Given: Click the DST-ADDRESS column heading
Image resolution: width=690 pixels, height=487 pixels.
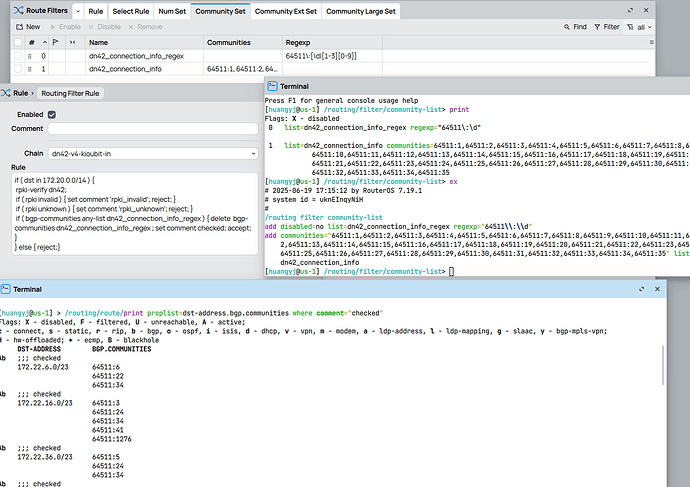Looking at the screenshot, I should [39, 349].
